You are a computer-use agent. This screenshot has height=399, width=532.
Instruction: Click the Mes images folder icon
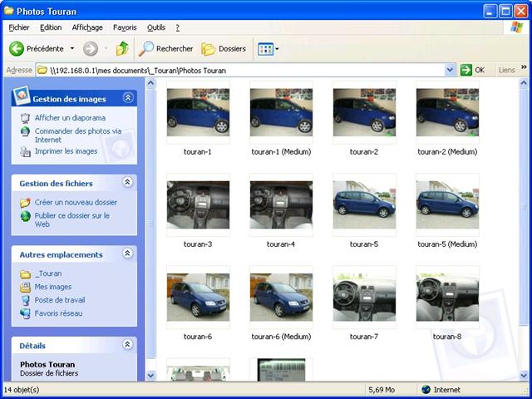(x=25, y=287)
